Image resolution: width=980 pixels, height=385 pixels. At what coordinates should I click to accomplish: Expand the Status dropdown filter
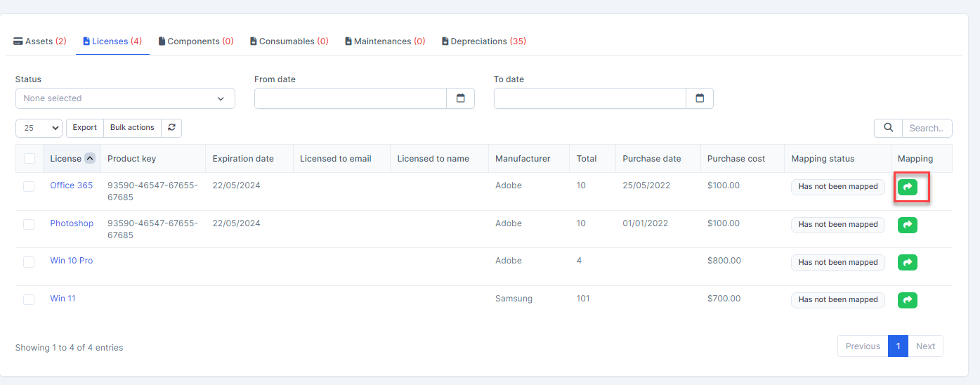[x=125, y=98]
